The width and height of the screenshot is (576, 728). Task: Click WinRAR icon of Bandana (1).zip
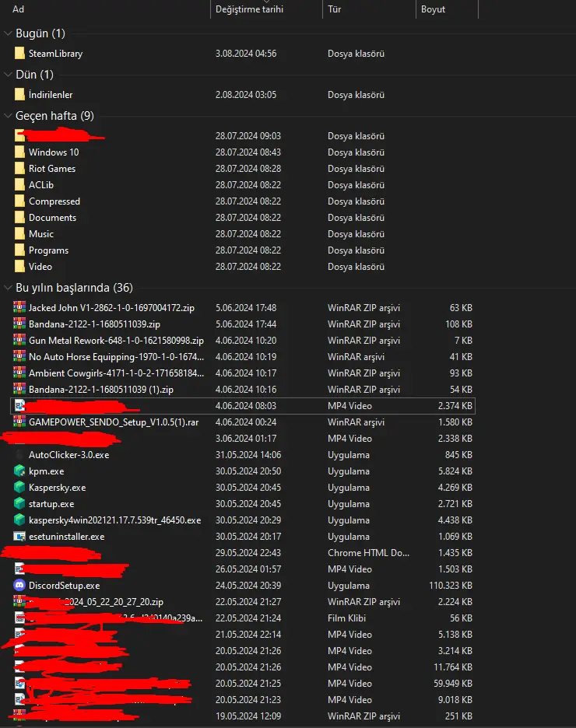click(x=19, y=389)
